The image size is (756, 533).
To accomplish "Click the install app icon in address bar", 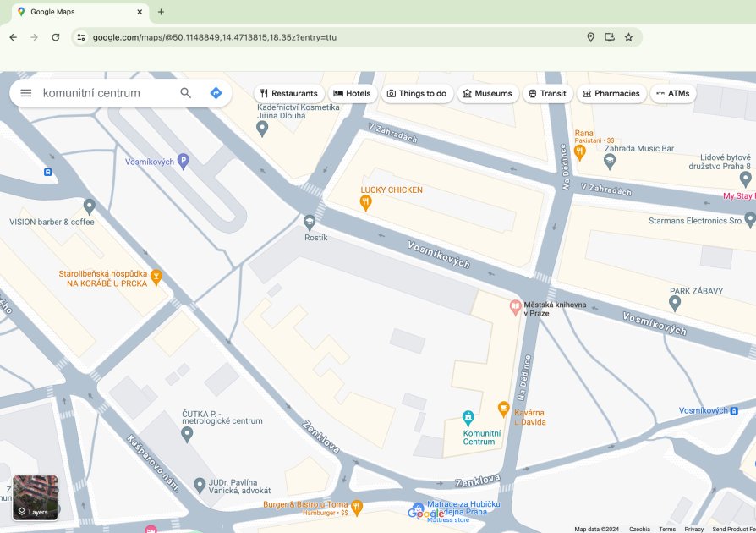I will click(610, 37).
